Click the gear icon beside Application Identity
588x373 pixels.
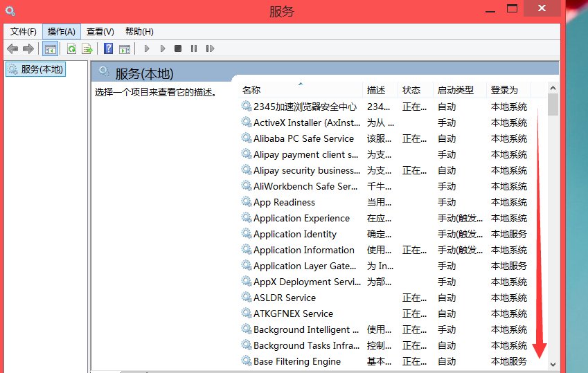tap(247, 233)
